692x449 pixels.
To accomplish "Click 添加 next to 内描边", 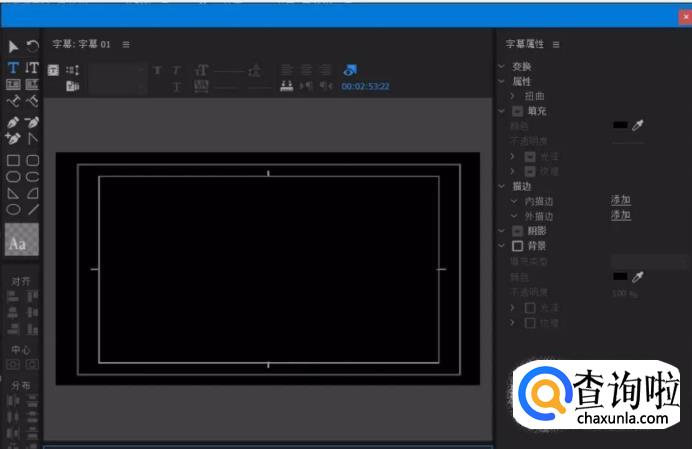I will (x=621, y=200).
